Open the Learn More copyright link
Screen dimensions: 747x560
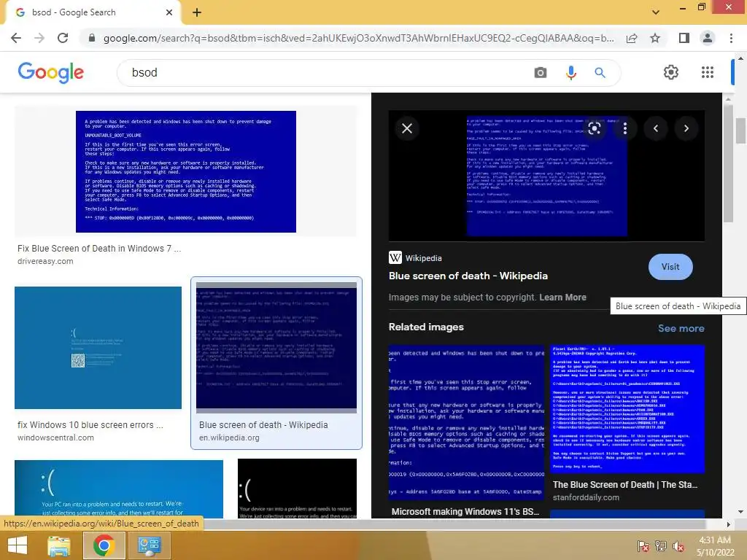pyautogui.click(x=562, y=297)
